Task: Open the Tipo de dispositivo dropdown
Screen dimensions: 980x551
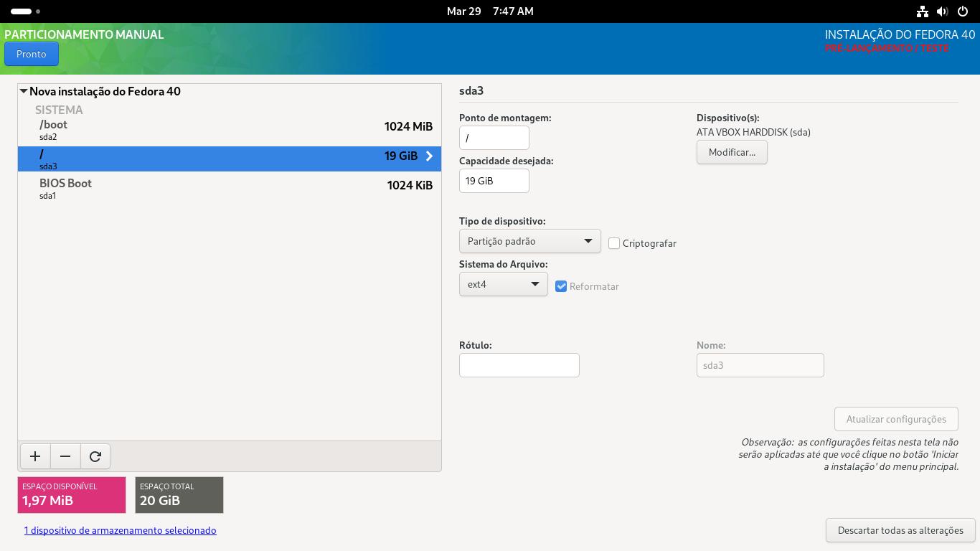Action: 530,241
